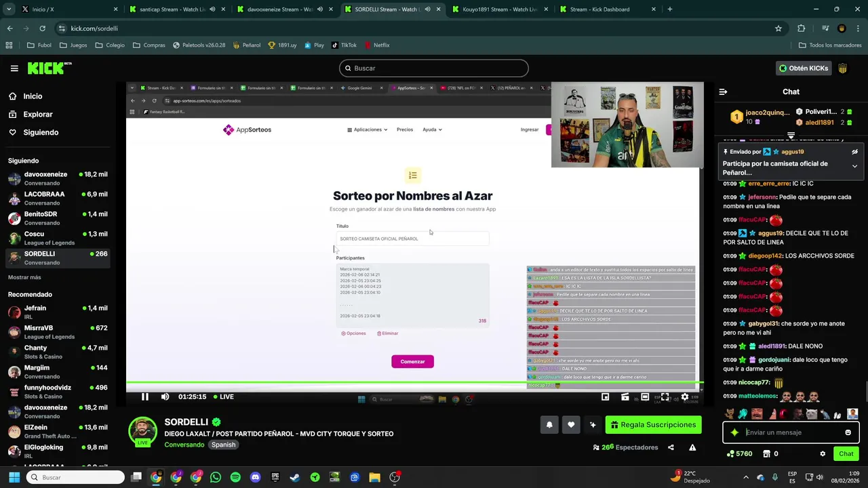Open the Windows Start menu
Screen dimensions: 868x488
click(14, 477)
